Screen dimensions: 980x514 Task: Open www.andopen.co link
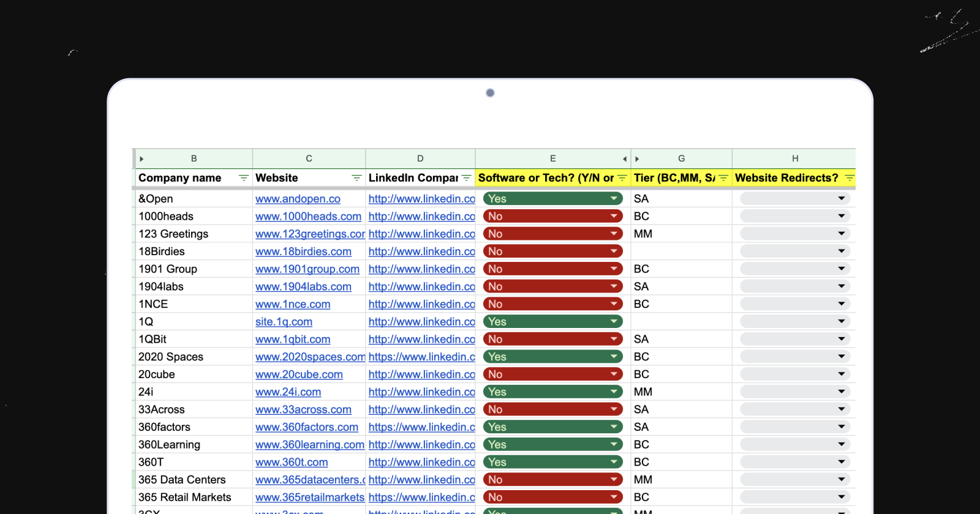click(x=298, y=199)
